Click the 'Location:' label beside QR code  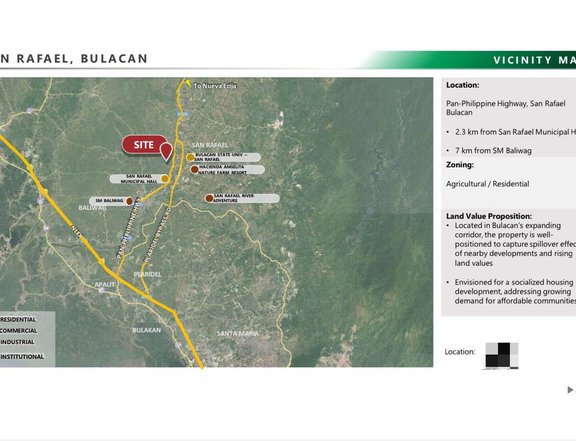460,352
